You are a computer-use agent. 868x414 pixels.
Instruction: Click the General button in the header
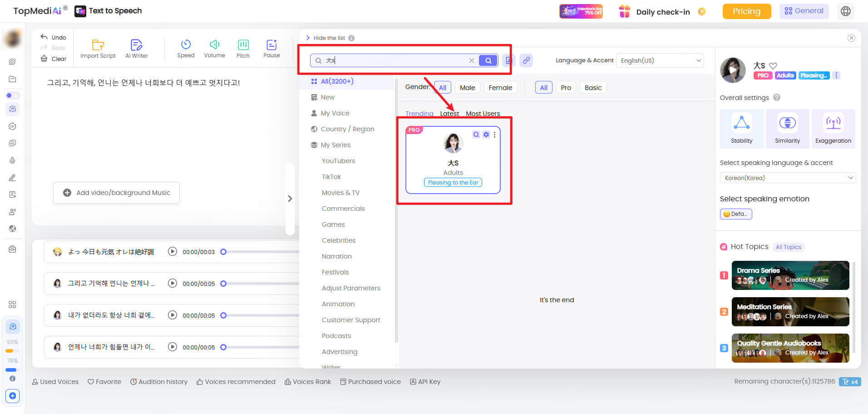click(x=804, y=11)
